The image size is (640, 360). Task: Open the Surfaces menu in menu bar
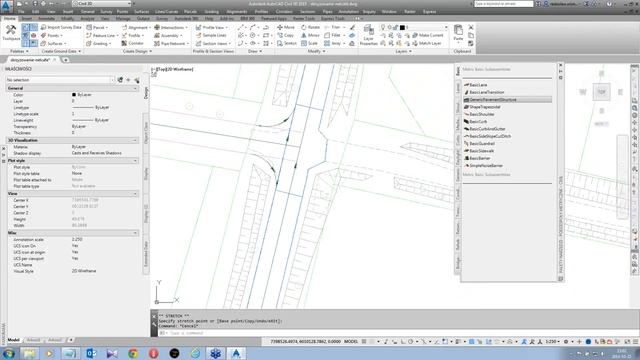(x=142, y=12)
